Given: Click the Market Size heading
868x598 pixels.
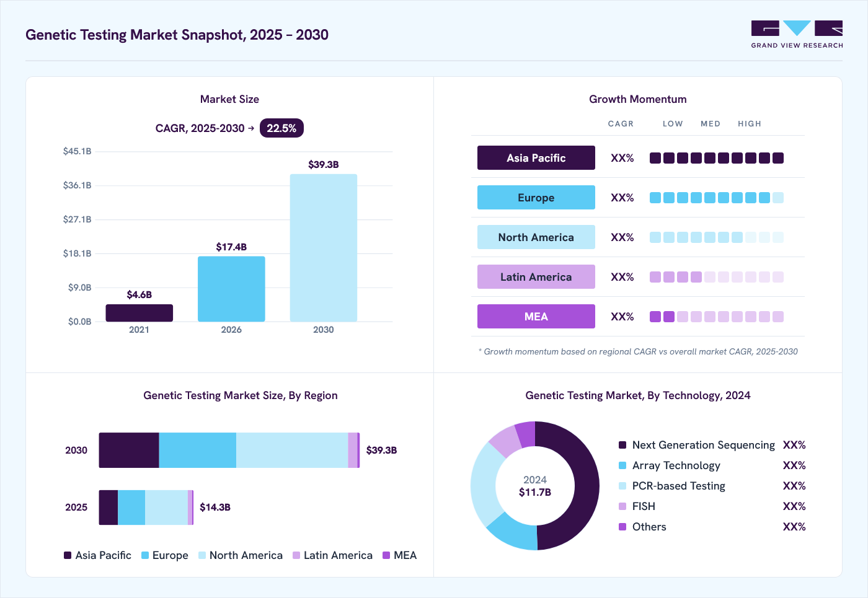Looking at the screenshot, I should [229, 99].
